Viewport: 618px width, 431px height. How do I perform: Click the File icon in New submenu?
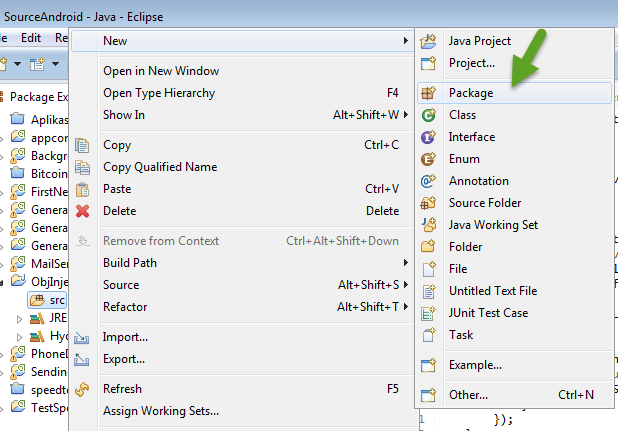(x=428, y=269)
